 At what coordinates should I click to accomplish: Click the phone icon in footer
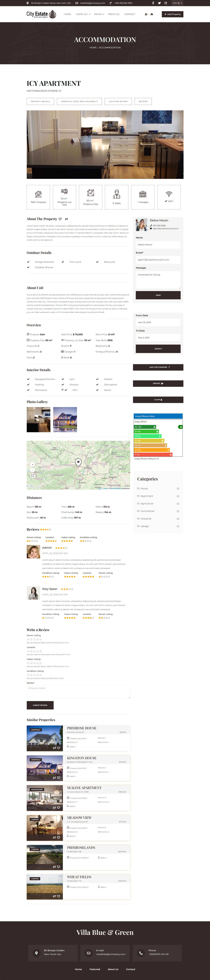point(141,953)
